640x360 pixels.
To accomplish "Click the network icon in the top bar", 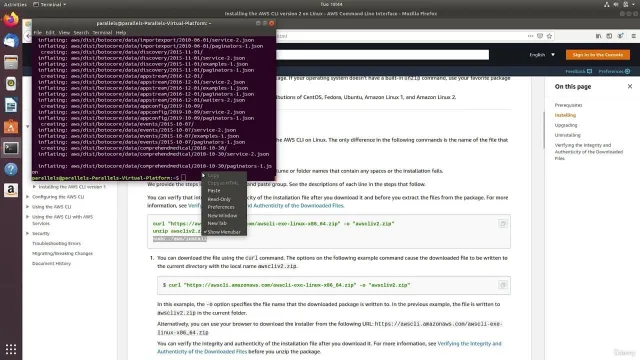I will tap(607, 4).
